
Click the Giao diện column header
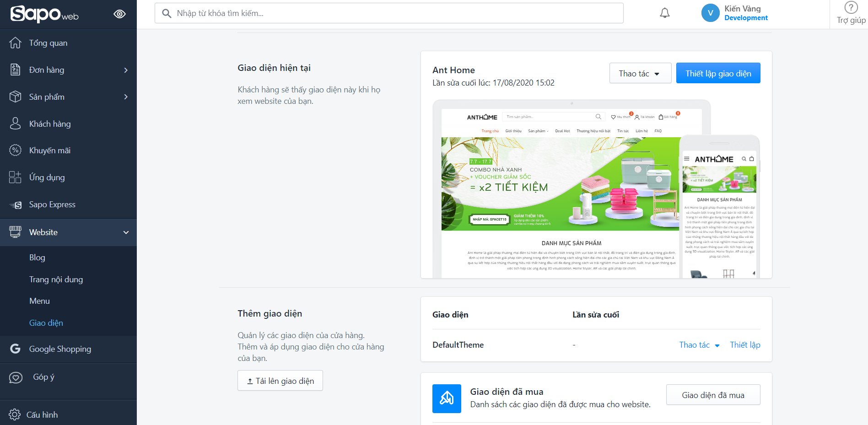[450, 315]
